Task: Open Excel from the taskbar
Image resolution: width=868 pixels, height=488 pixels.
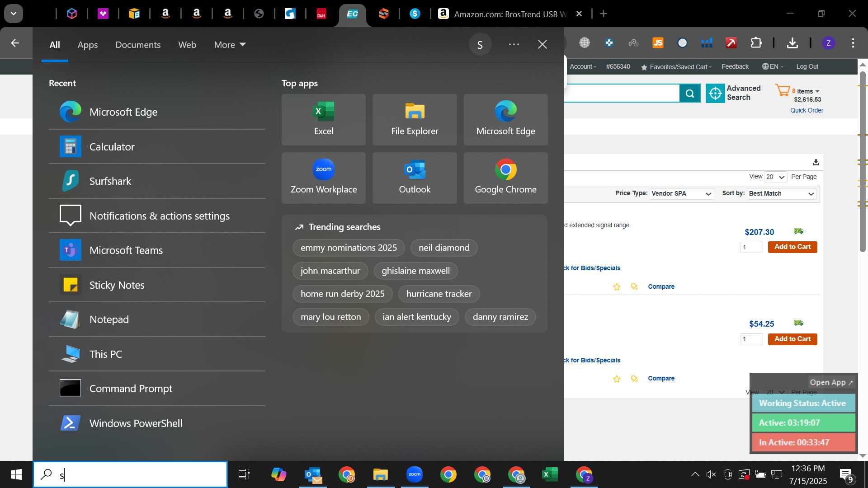Action: 550,474
